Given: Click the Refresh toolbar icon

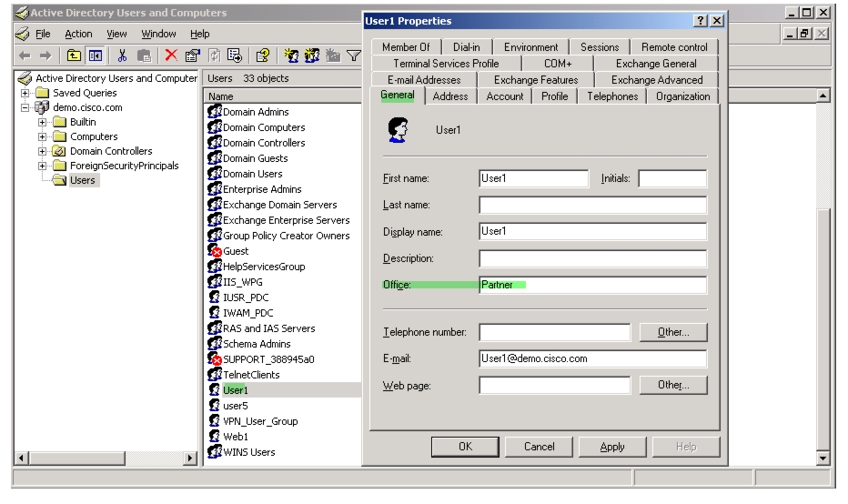Looking at the screenshot, I should [214, 55].
